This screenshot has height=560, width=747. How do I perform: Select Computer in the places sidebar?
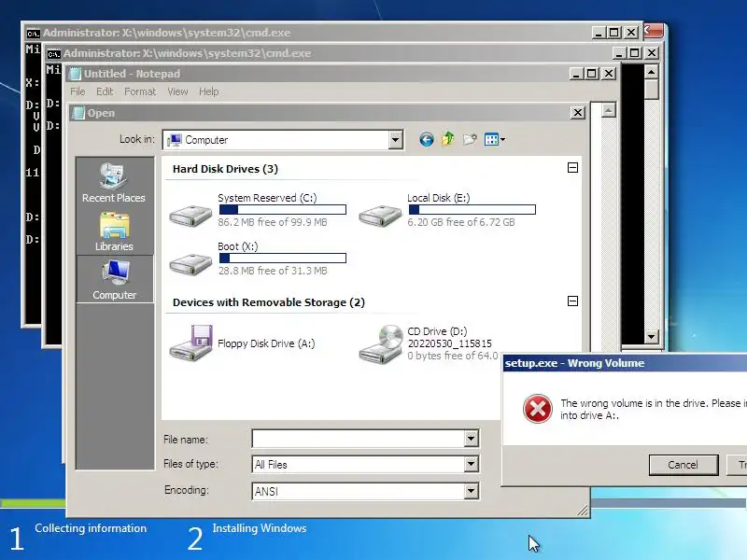115,280
